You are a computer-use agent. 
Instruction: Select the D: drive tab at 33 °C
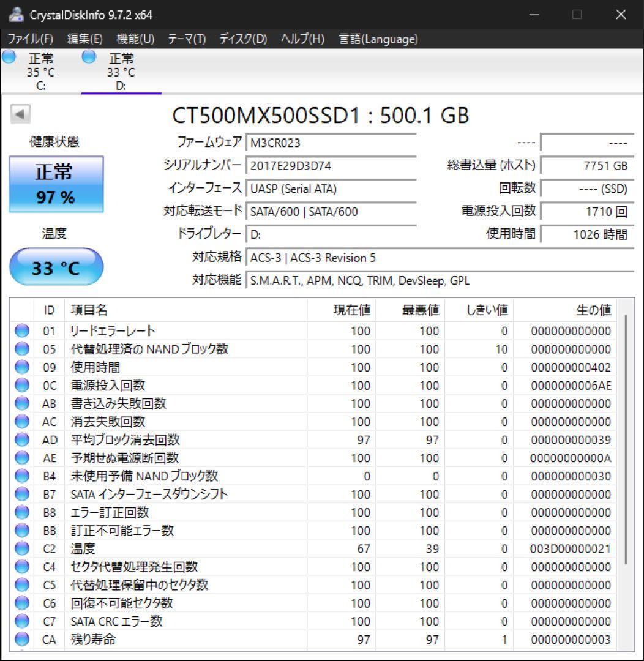(121, 71)
